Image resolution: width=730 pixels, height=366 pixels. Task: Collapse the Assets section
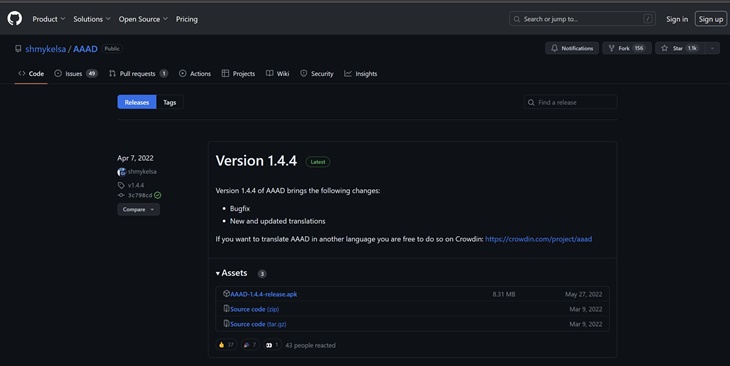[x=231, y=273]
